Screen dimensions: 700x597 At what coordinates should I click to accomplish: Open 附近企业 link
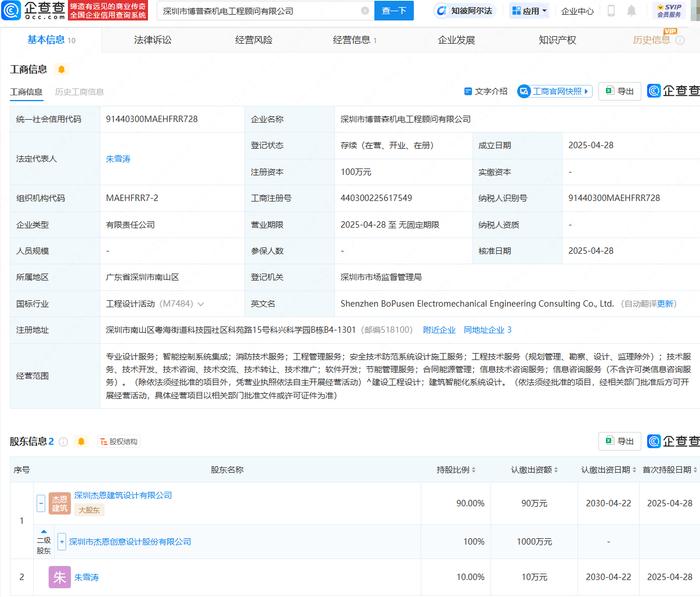pyautogui.click(x=439, y=330)
